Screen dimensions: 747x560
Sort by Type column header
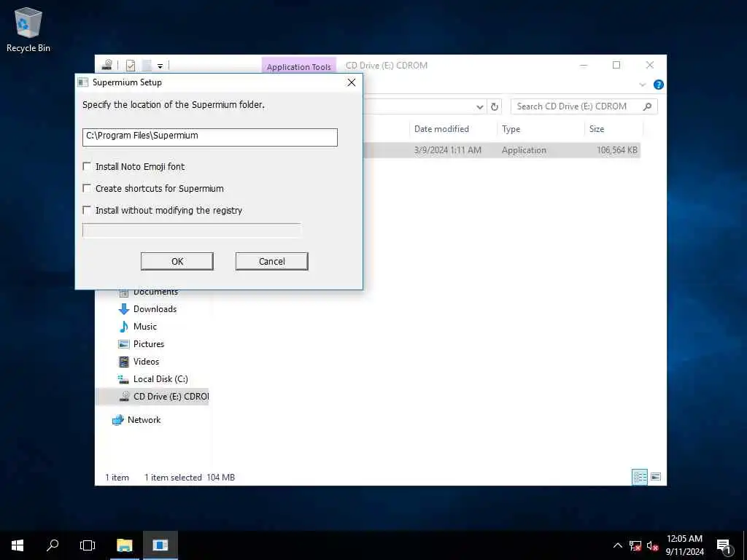[541, 128]
